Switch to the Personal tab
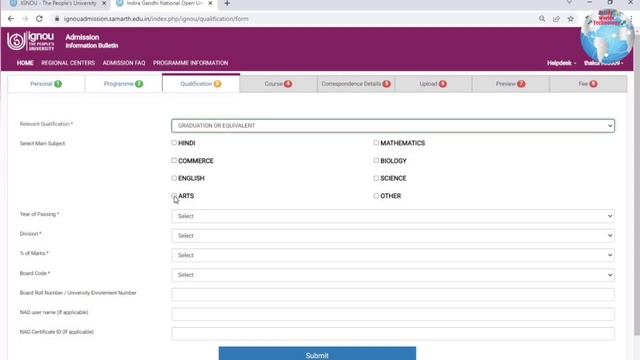The image size is (640, 360). tap(46, 84)
